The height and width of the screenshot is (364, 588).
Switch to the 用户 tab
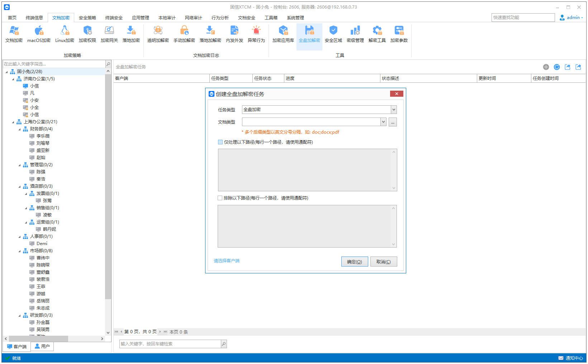click(42, 346)
